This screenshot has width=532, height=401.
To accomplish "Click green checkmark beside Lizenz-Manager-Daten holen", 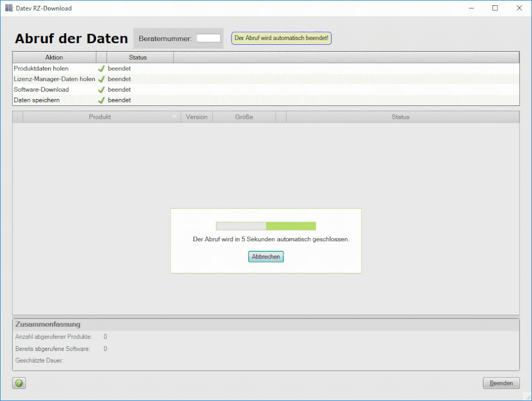I will tap(101, 79).
